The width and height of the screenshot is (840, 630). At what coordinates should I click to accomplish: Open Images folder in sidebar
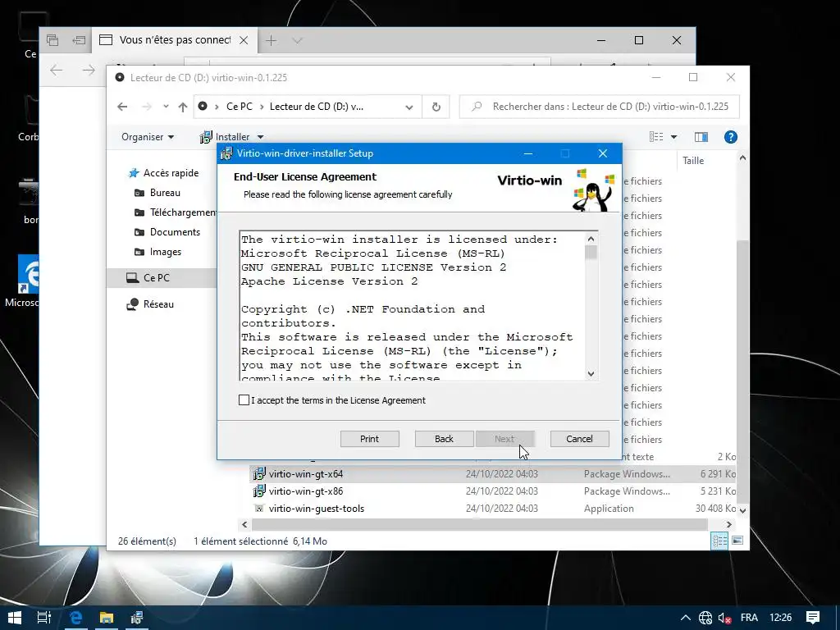157,252
